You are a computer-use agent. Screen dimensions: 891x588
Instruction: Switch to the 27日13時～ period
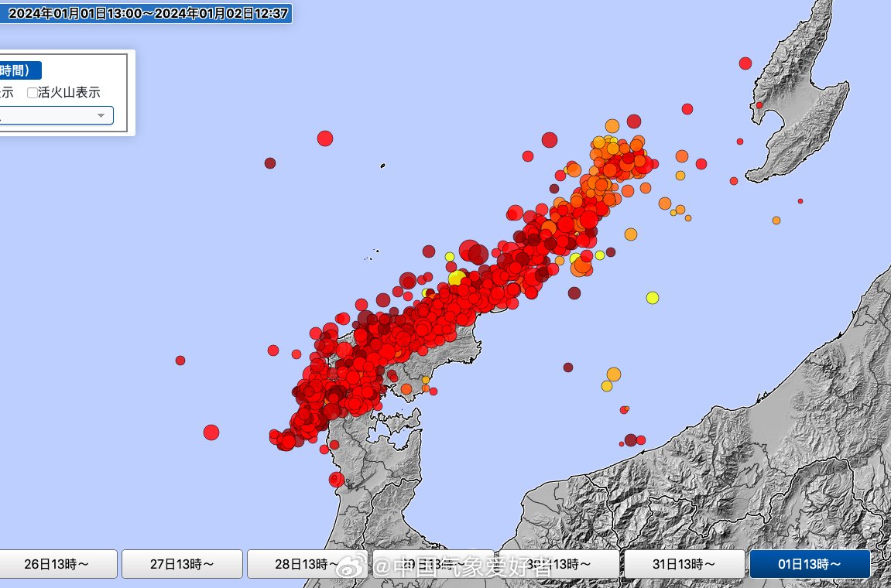(x=182, y=564)
